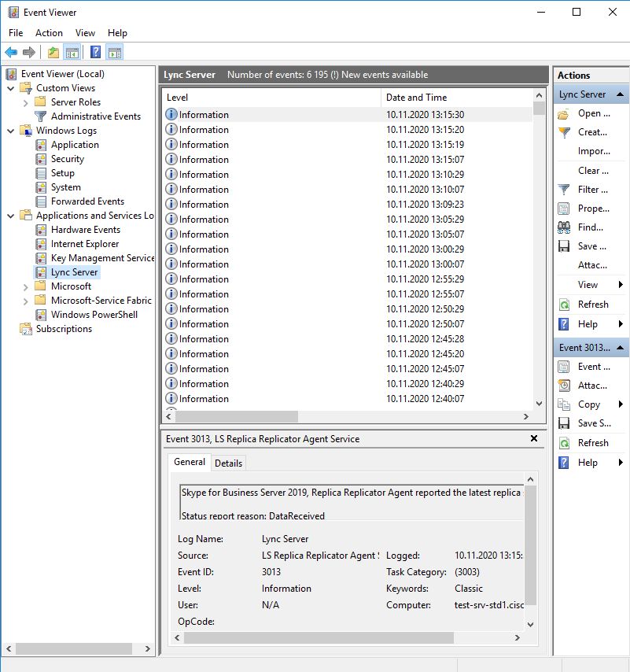Click the Find binoculars icon

coord(564,227)
